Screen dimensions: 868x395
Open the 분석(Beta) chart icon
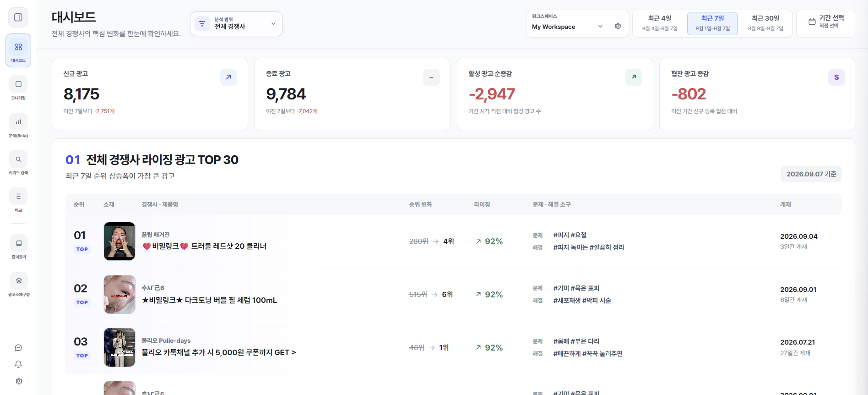click(x=18, y=122)
